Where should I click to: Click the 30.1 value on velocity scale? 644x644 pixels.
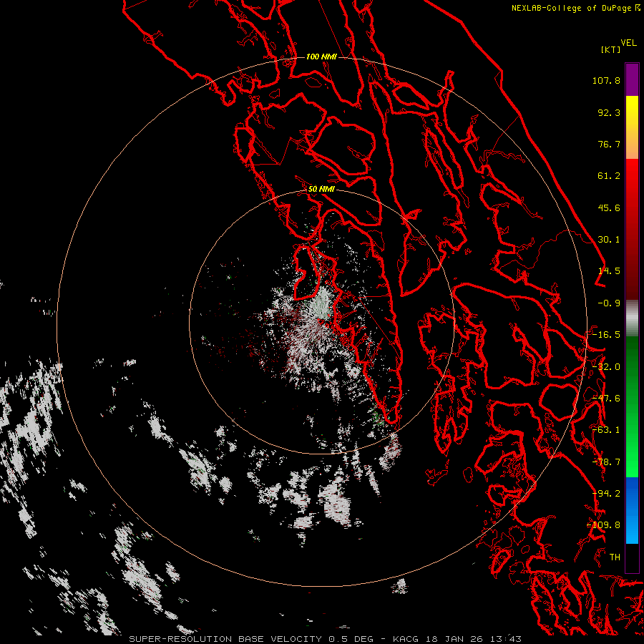tap(609, 240)
